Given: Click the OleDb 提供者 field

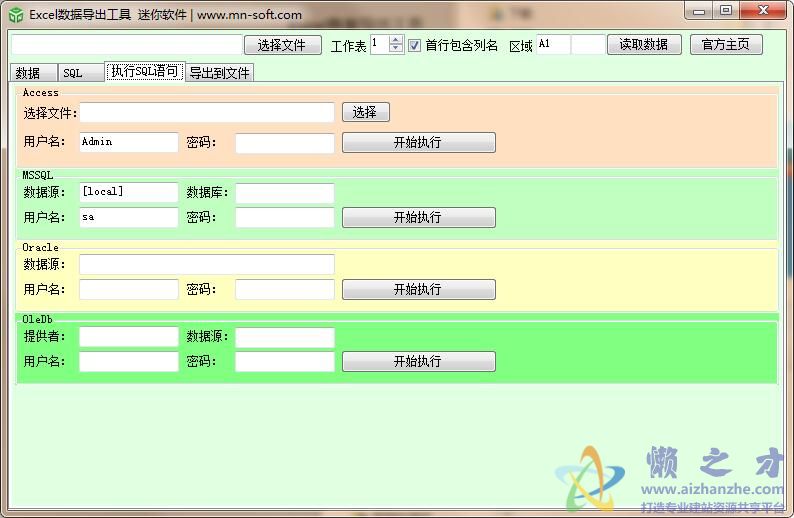Looking at the screenshot, I should 129,337.
